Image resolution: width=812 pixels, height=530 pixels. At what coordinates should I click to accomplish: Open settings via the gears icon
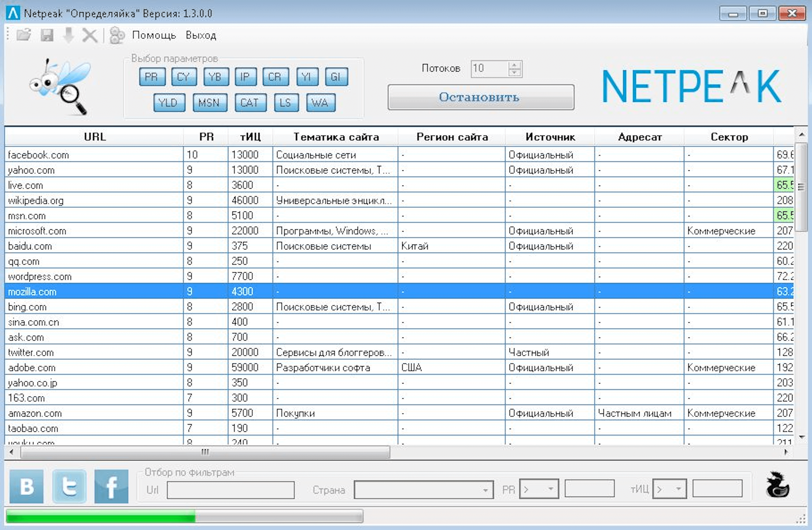(x=117, y=35)
